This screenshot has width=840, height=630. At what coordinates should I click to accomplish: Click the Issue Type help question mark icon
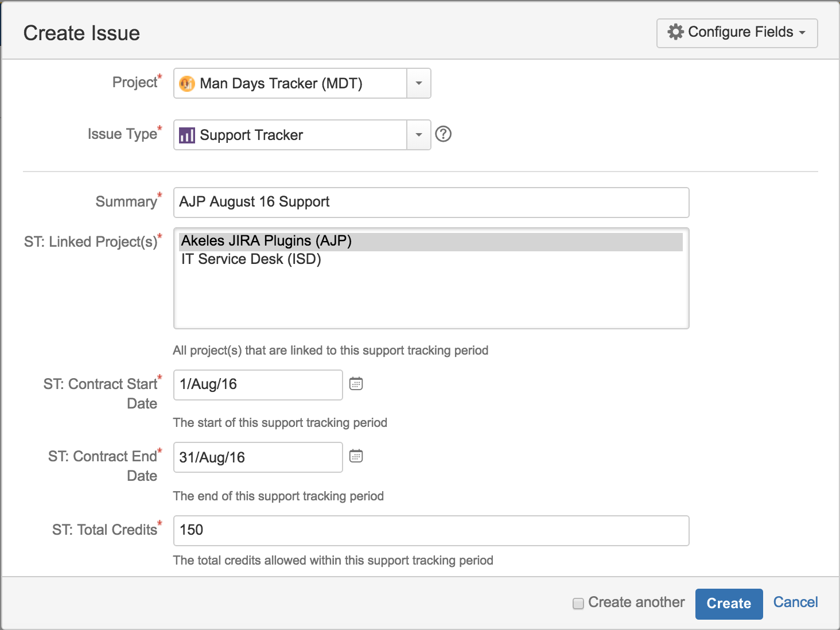click(x=444, y=134)
